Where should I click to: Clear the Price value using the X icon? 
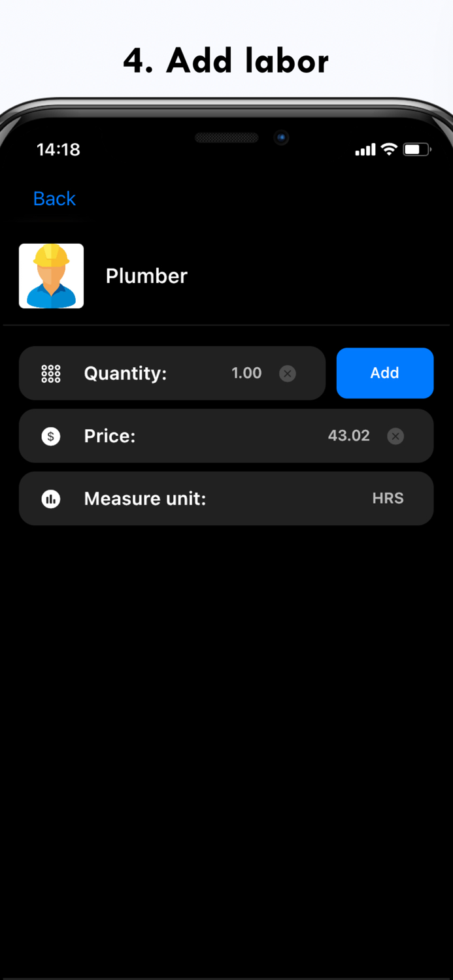point(395,436)
